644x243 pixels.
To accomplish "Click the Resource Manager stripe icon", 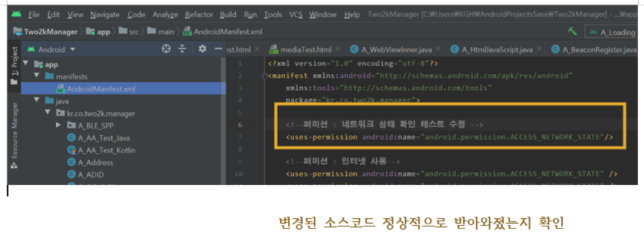I will coord(14,165).
